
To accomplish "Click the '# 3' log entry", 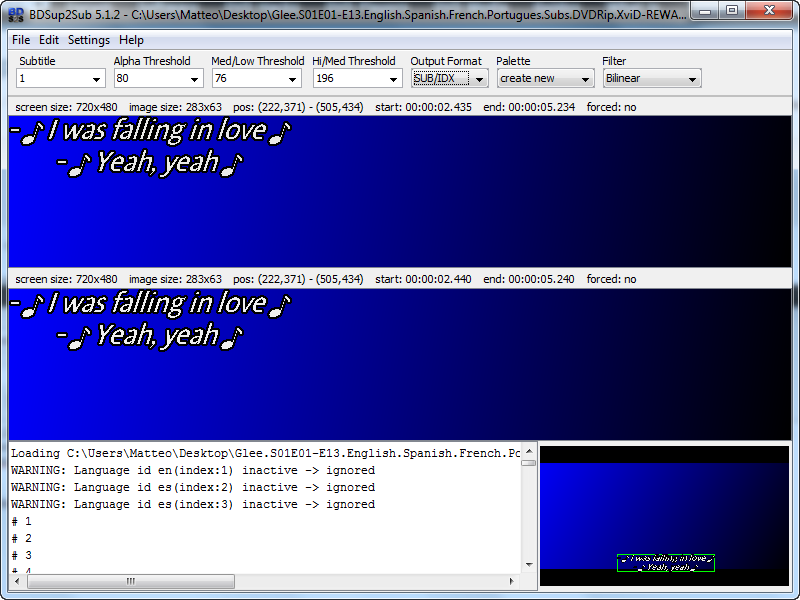I will [21, 555].
